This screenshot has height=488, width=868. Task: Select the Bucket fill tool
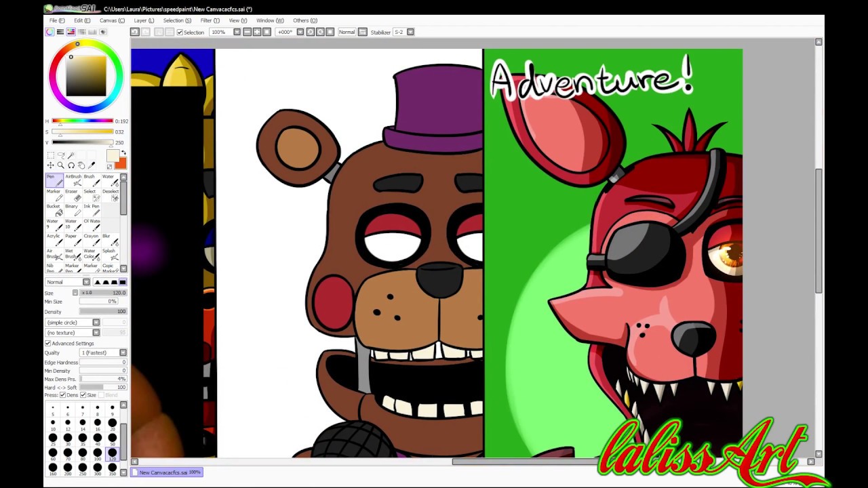coord(54,211)
